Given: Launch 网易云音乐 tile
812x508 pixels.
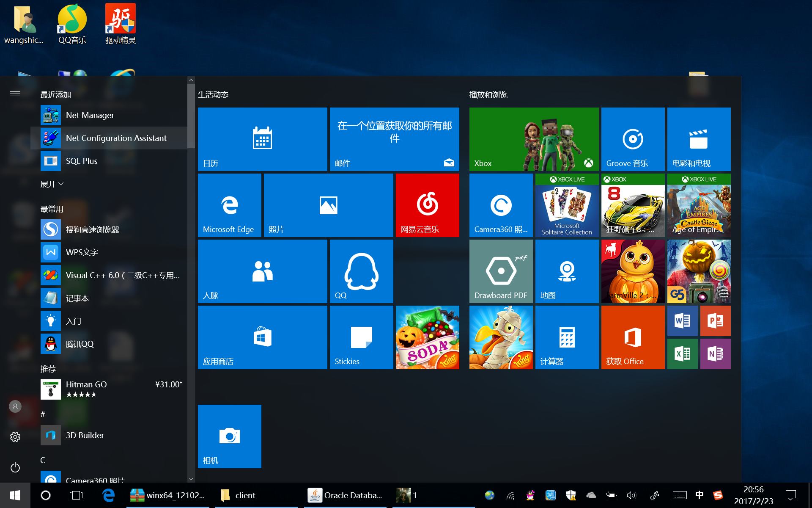Looking at the screenshot, I should [x=427, y=205].
